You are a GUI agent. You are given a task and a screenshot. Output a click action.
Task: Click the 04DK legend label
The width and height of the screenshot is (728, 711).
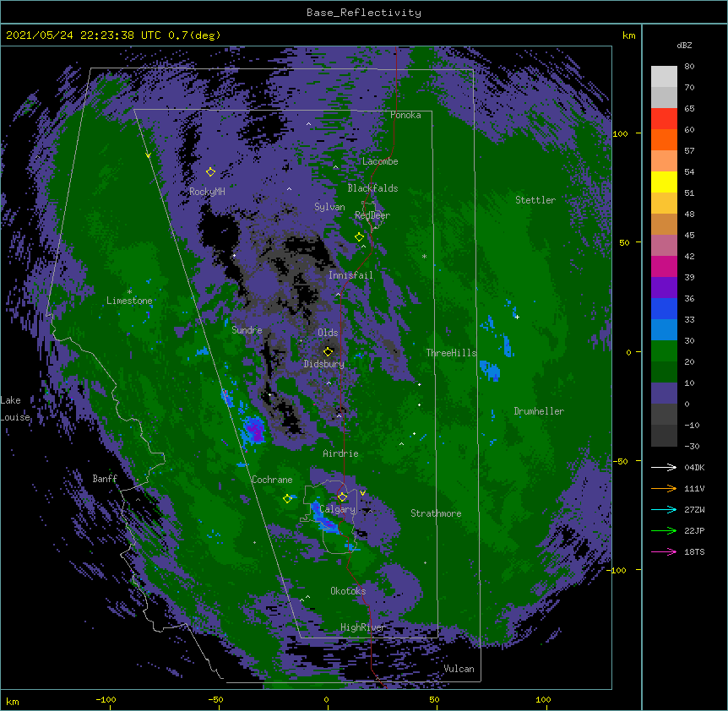pos(694,467)
